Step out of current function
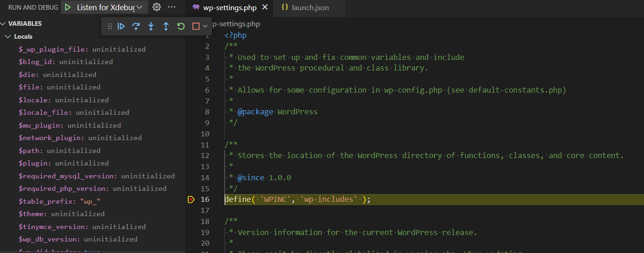 (166, 26)
